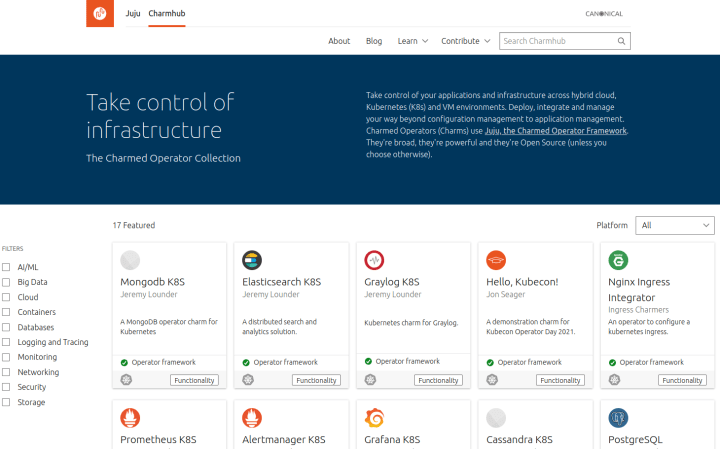The image size is (720, 449).
Task: Click the Elasticsearch K8S charm icon
Action: 252,260
